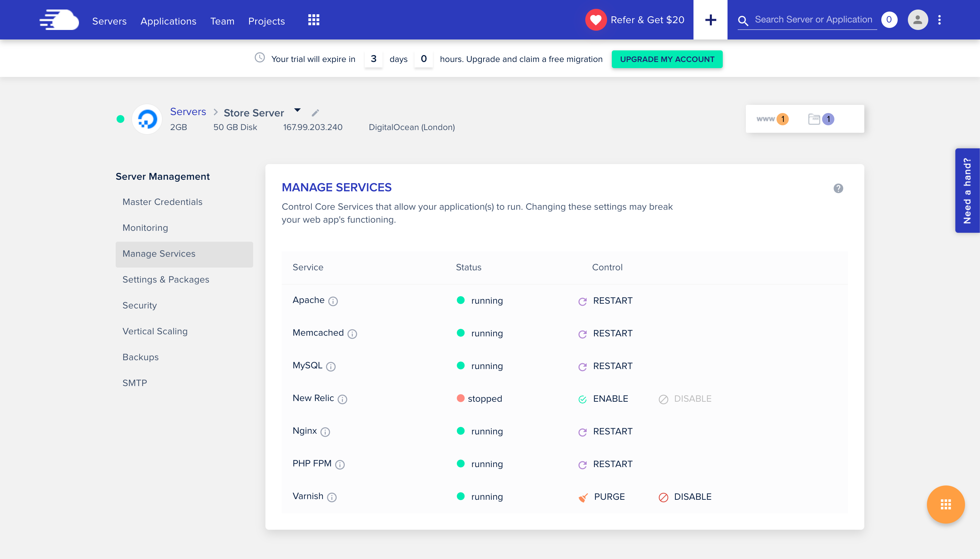Open the three-dot more options menu
The width and height of the screenshot is (980, 559).
coord(939,20)
